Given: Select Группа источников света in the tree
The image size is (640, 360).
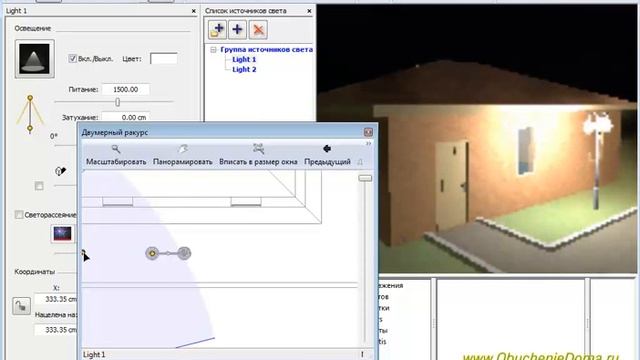Looking at the screenshot, I should [x=267, y=49].
